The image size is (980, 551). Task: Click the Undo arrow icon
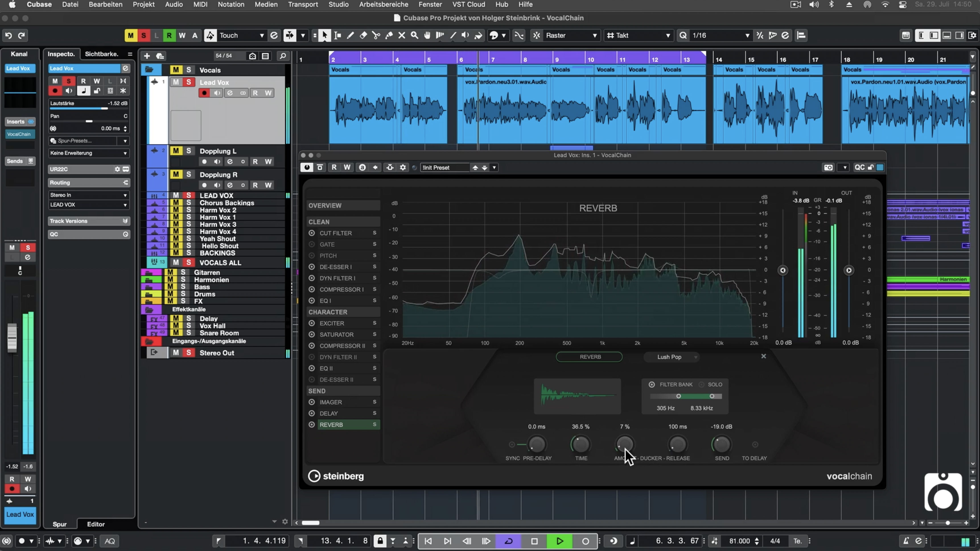(8, 35)
